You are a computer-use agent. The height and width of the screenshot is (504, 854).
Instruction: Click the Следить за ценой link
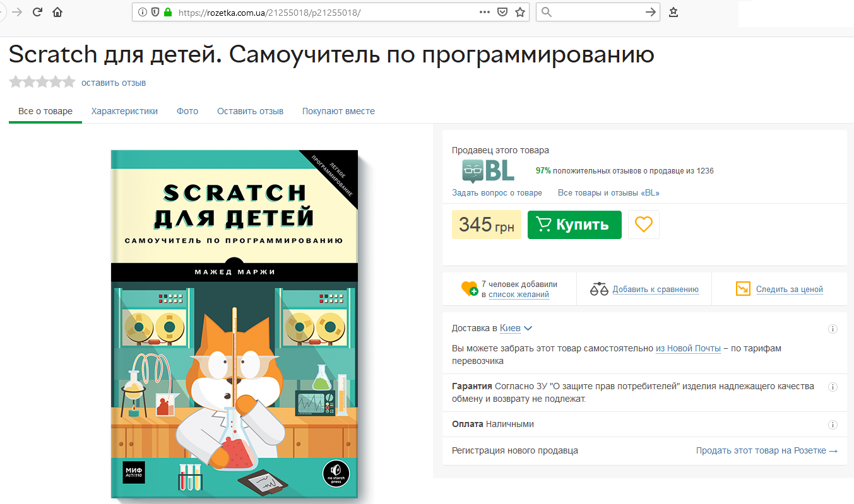click(790, 290)
